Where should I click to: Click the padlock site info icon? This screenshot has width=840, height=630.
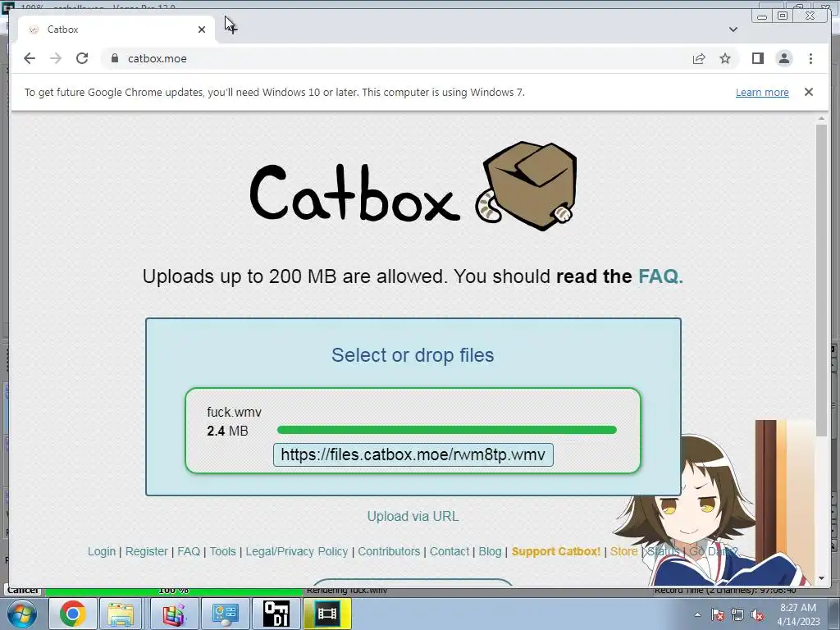pyautogui.click(x=115, y=58)
